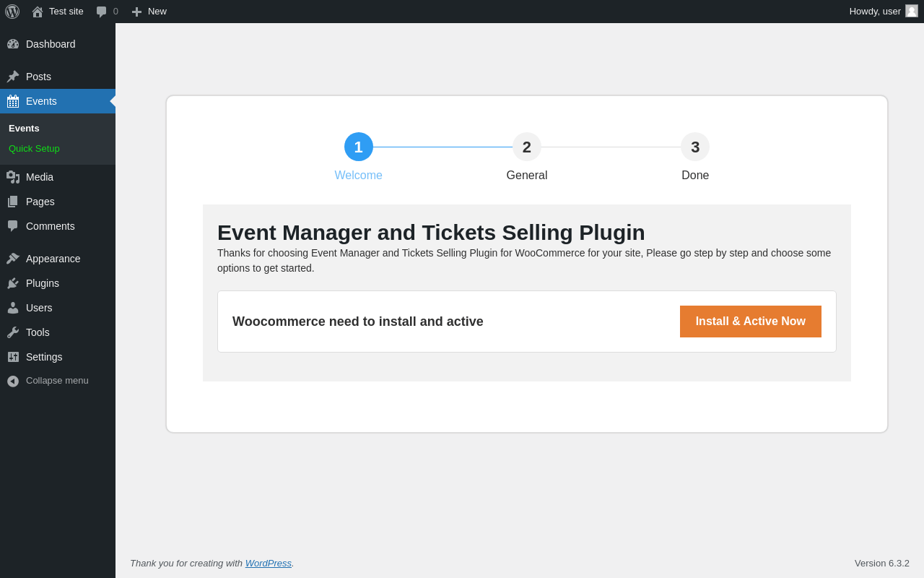Viewport: 924px width, 578px height.
Task: Click the Plugins plug icon
Action: [x=13, y=283]
